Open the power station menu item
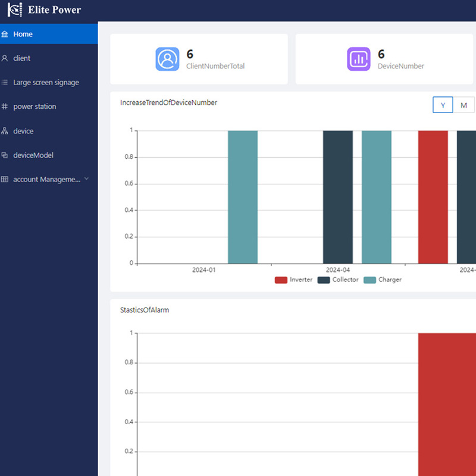476x476 pixels. (x=35, y=107)
